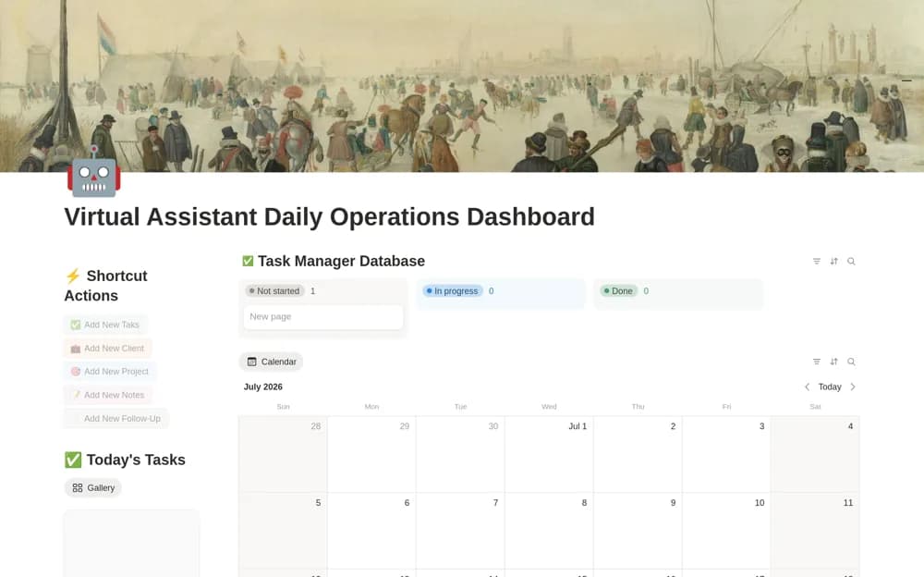The image size is (924, 577).
Task: Select the Gallery view tab
Action: coord(93,488)
